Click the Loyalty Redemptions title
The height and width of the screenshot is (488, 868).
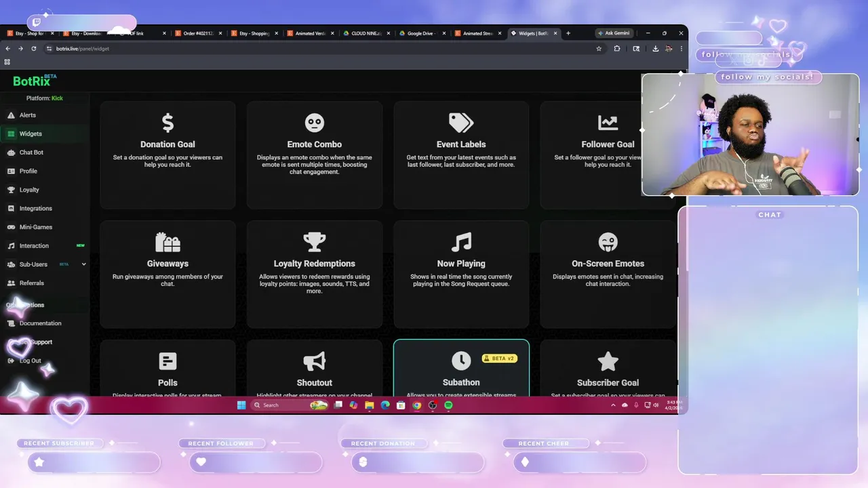(315, 264)
